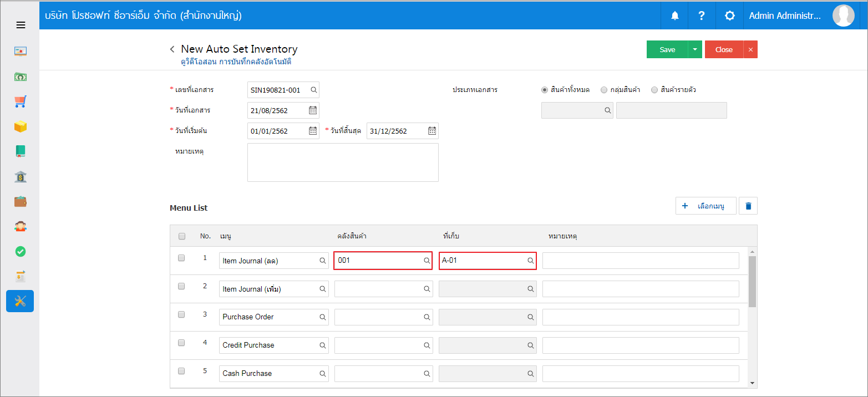The image size is (868, 397).
Task: Open the green book sidebar module
Action: (21, 151)
